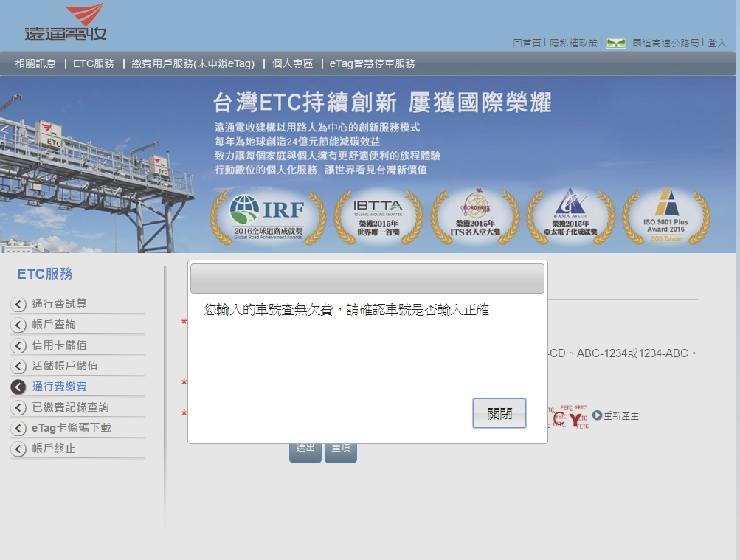Click the captcha verification image
The width and height of the screenshot is (740, 560).
569,417
